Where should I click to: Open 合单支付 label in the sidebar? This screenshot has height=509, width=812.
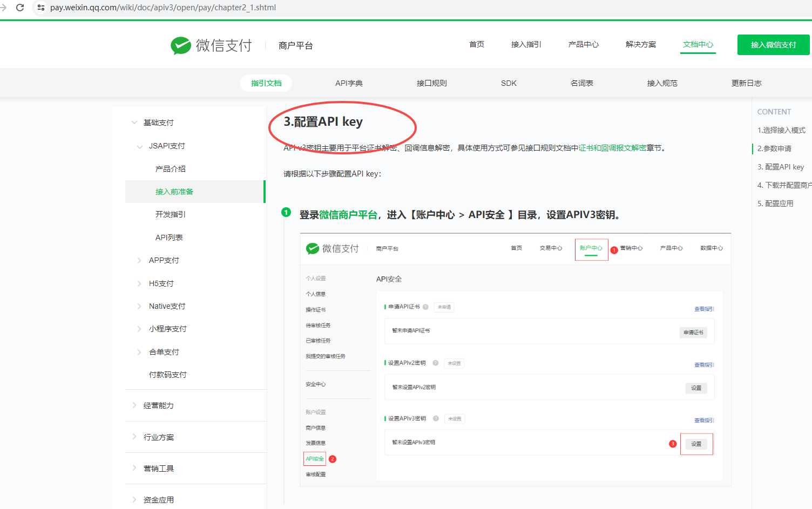click(x=164, y=352)
